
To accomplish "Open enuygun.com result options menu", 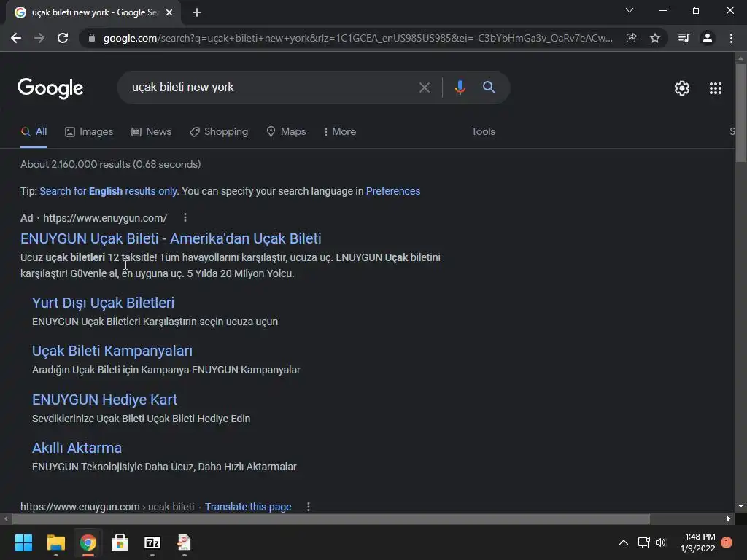I will point(309,507).
